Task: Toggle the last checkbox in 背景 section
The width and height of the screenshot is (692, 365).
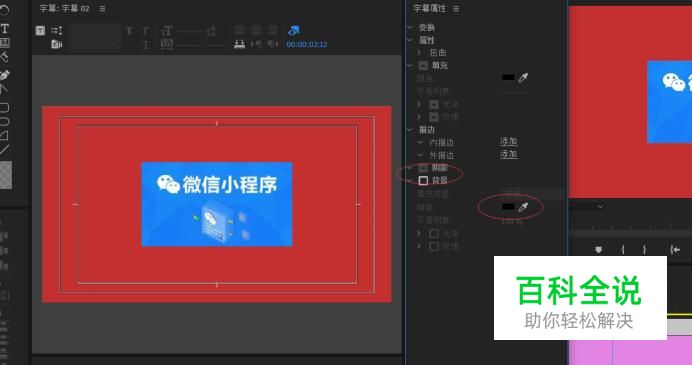Action: click(434, 246)
